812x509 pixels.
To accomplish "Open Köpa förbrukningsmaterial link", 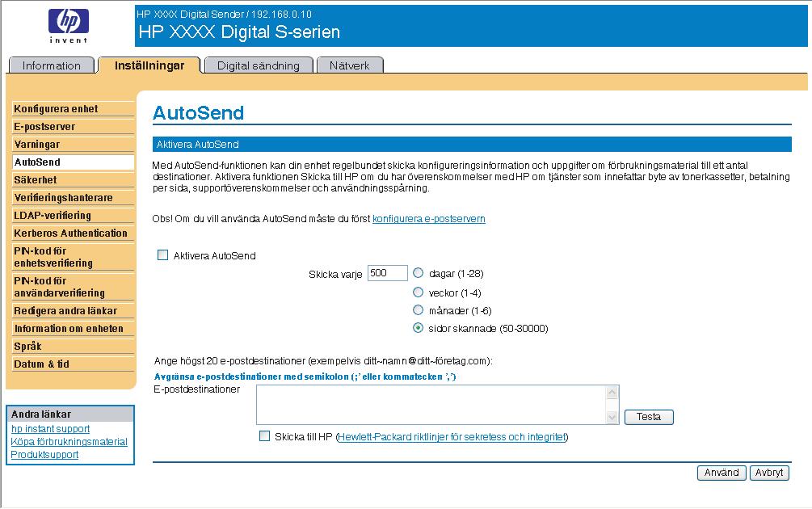I will (x=69, y=442).
